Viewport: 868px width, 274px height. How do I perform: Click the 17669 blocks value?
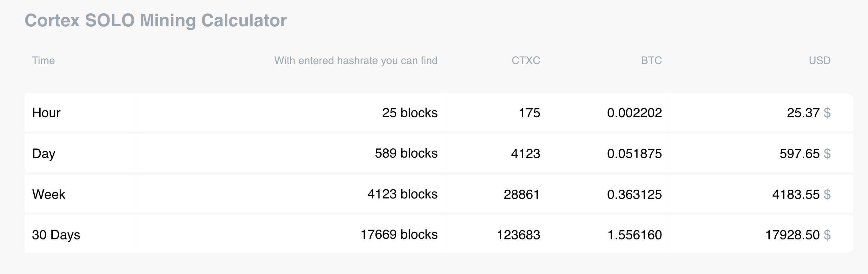[x=398, y=235]
